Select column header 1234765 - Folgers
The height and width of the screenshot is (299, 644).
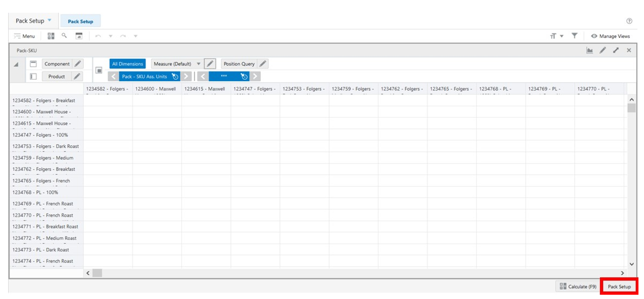[451, 89]
